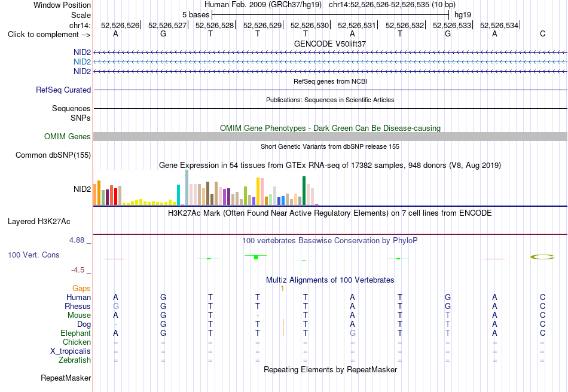Open Publications: Sequences in Scientific Articles title
The image size is (568, 392).
pos(330,100)
